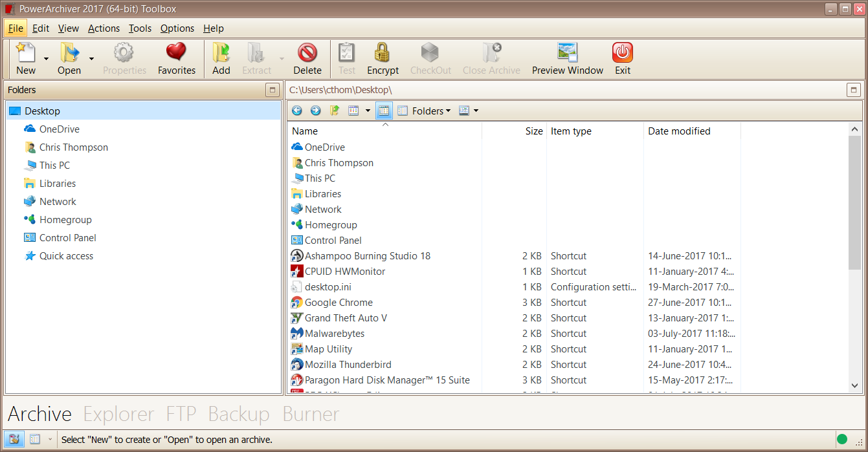
Task: Click the preview pane layout icon
Action: pyautogui.click(x=463, y=111)
